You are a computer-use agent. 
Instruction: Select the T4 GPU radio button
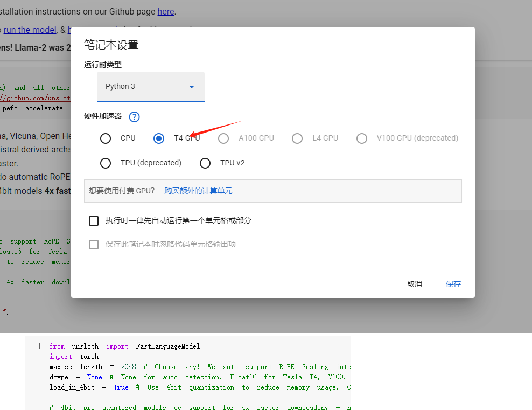click(x=159, y=138)
